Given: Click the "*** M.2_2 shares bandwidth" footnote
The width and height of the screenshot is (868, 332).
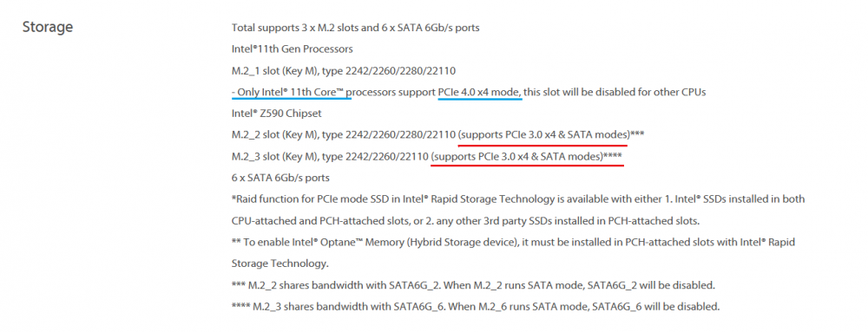Looking at the screenshot, I should 473,285.
